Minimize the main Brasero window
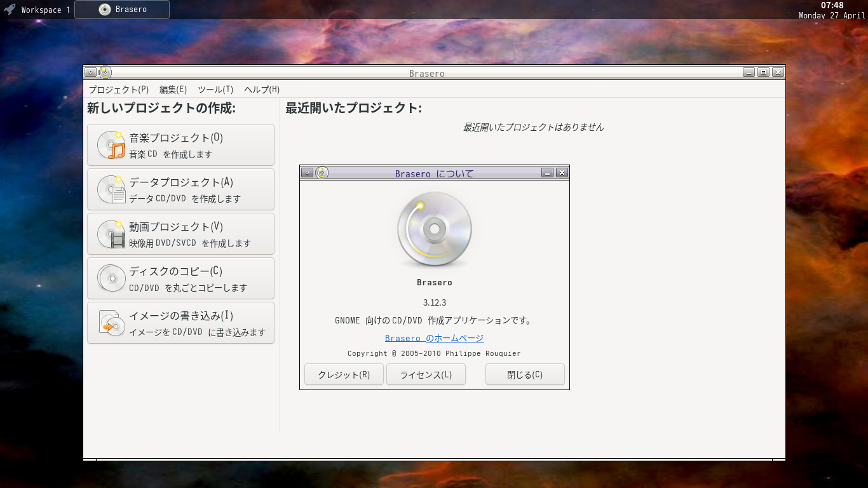Viewport: 868px width, 488px height. pyautogui.click(x=749, y=72)
